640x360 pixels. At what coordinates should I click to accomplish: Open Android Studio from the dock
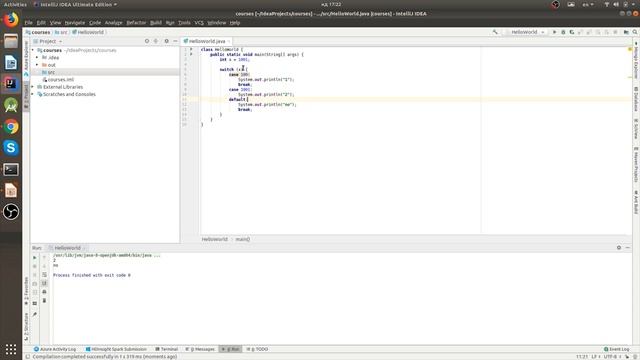point(11,105)
